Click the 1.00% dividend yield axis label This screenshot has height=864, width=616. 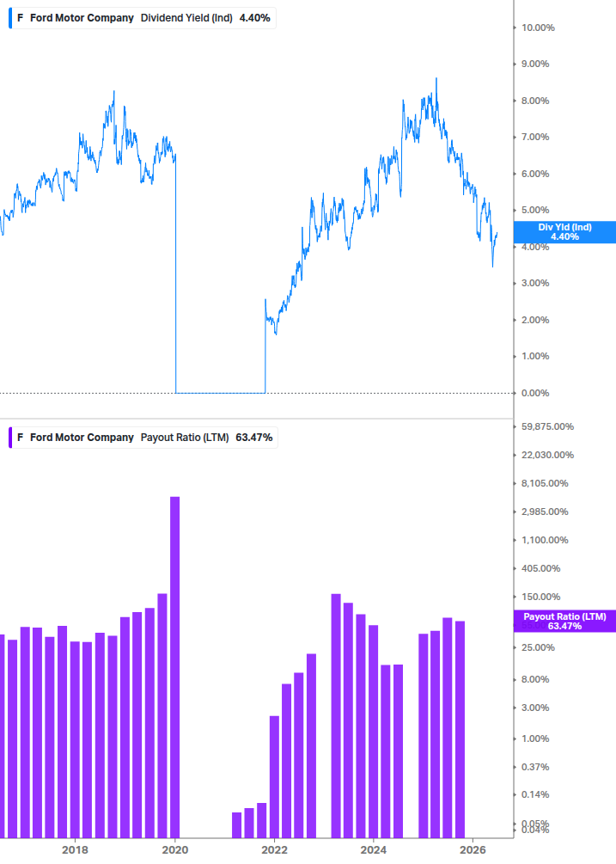[535, 356]
